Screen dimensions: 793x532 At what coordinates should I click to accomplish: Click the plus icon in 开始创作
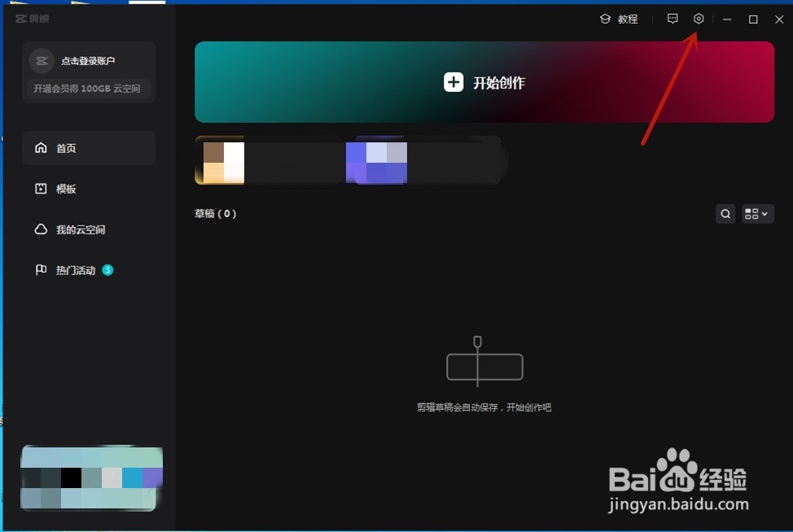click(453, 82)
